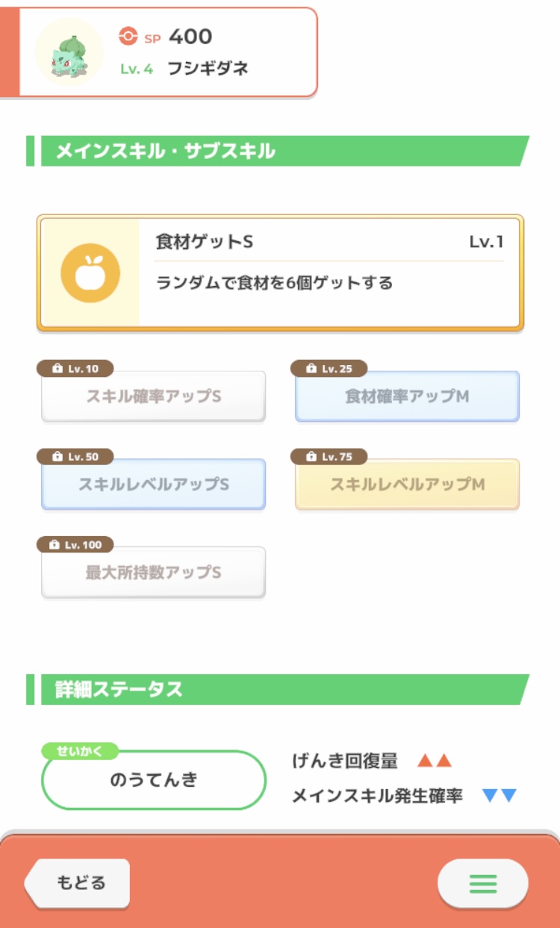
Task: Tap the スキル確率アップS sub skill
Action: (153, 396)
